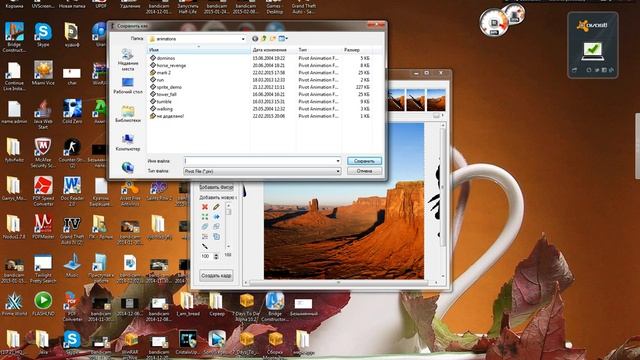Viewport: 640px width, 360px height.
Task: Open the Doc Reader 2.0 desktop icon
Action: tap(72, 191)
